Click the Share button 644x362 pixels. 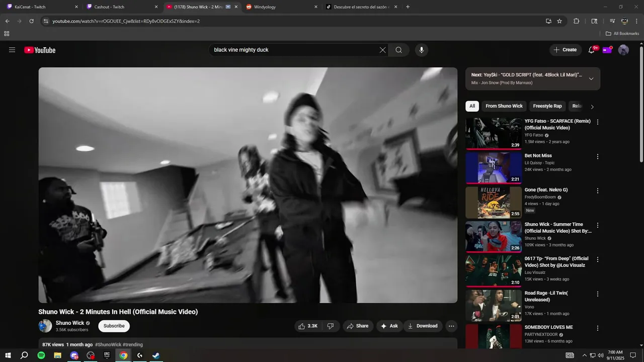pos(358,326)
